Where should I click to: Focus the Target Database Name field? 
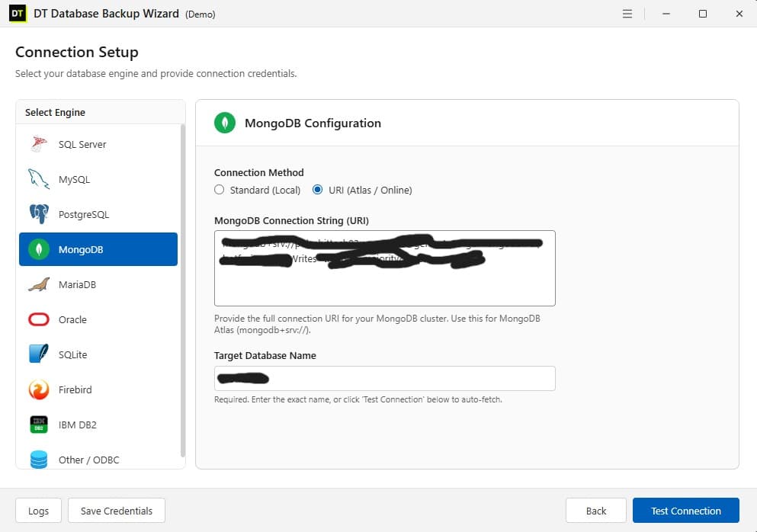(385, 379)
